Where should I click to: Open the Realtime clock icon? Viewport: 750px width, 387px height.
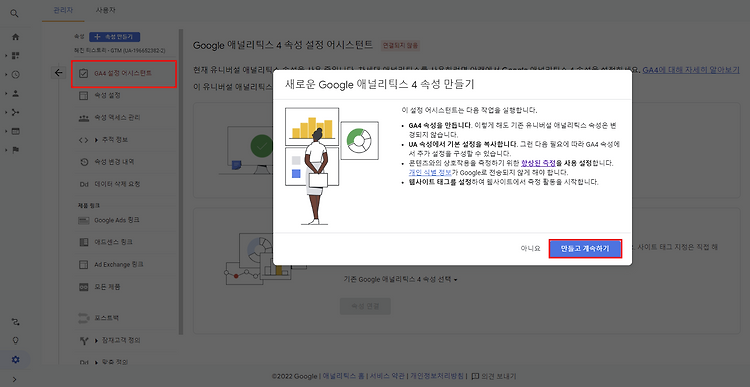(x=15, y=75)
